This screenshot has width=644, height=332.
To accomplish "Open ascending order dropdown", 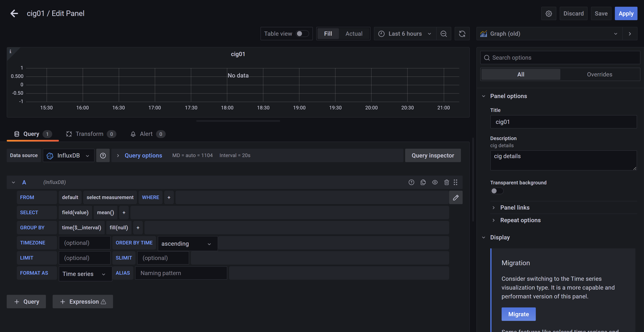I will point(187,244).
